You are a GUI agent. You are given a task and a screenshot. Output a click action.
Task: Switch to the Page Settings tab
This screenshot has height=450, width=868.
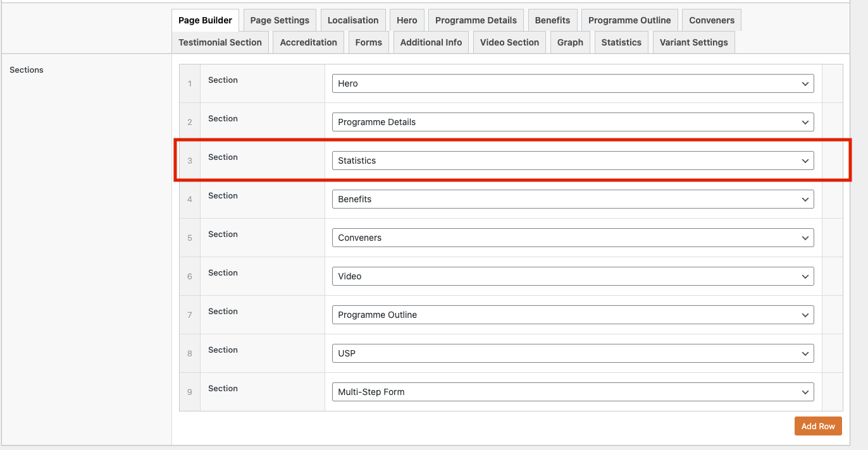point(280,20)
